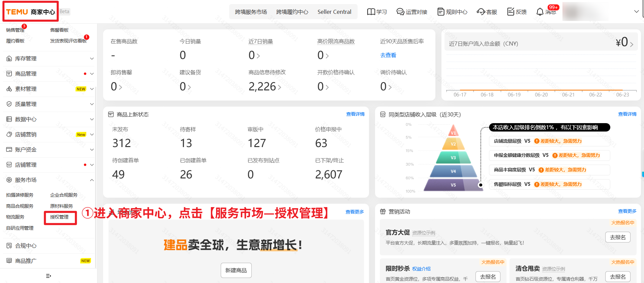Click the 素材管理 sidebar icon
This screenshot has height=283, width=644.
[x=9, y=89]
